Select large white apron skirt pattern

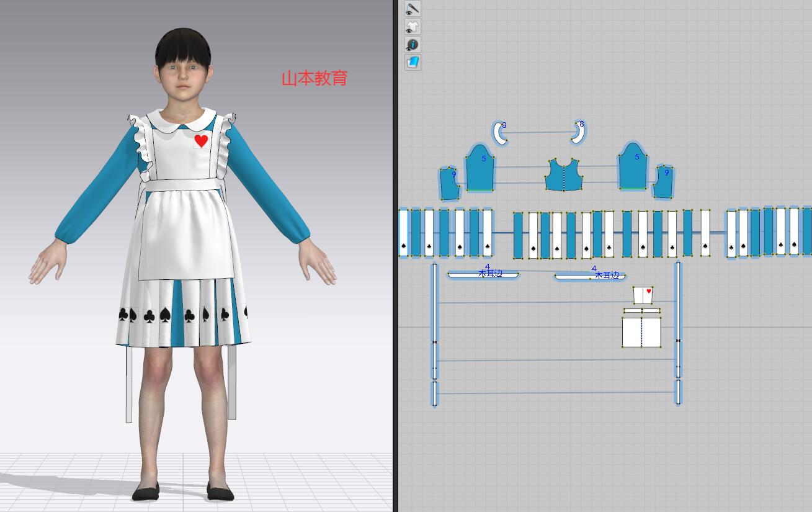[x=641, y=332]
